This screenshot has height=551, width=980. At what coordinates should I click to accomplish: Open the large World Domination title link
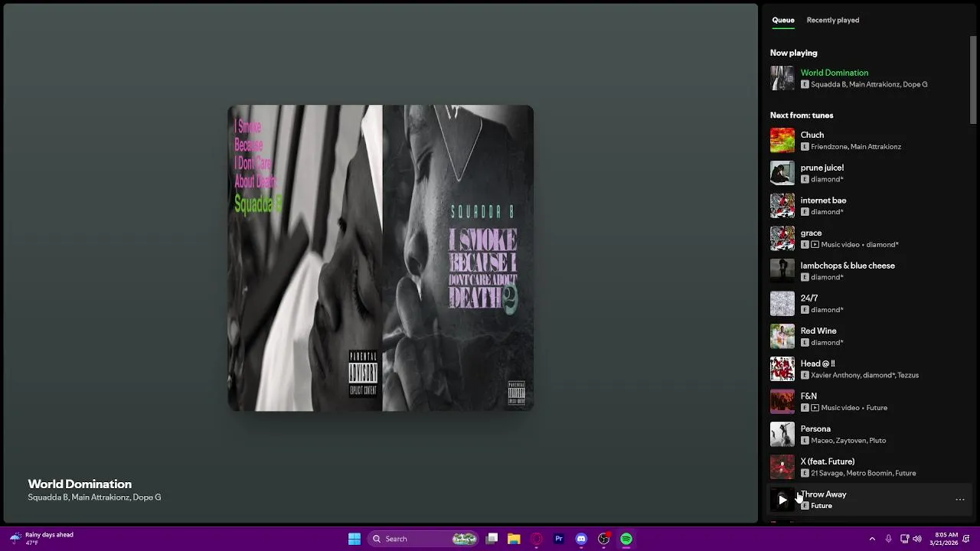click(80, 484)
